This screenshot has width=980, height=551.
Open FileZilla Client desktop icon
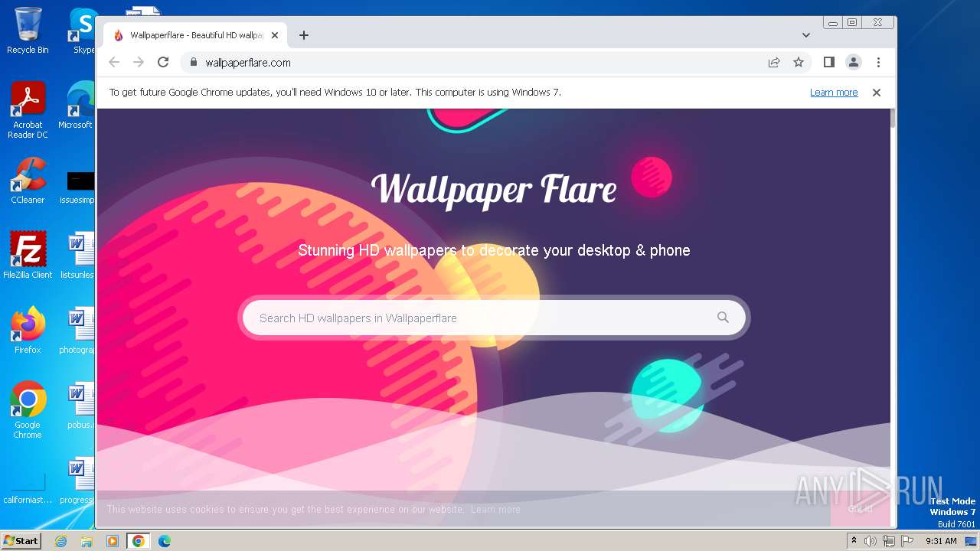point(28,255)
